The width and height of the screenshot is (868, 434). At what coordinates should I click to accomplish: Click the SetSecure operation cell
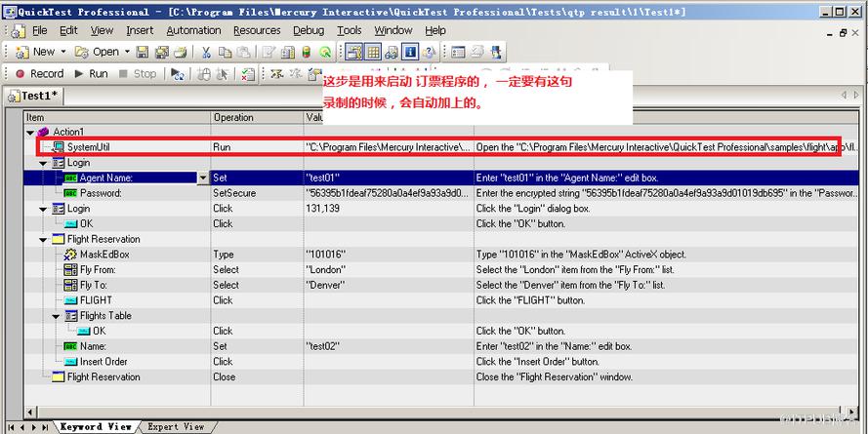(x=257, y=193)
